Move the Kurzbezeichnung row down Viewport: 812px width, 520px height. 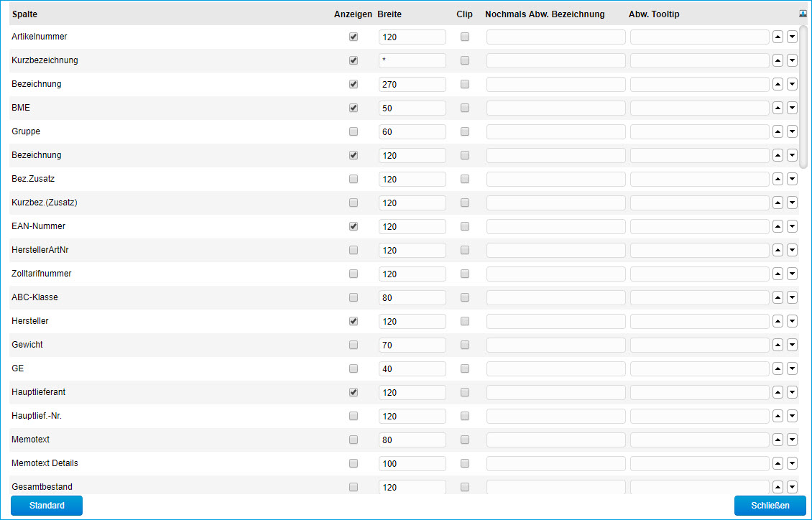(x=792, y=60)
